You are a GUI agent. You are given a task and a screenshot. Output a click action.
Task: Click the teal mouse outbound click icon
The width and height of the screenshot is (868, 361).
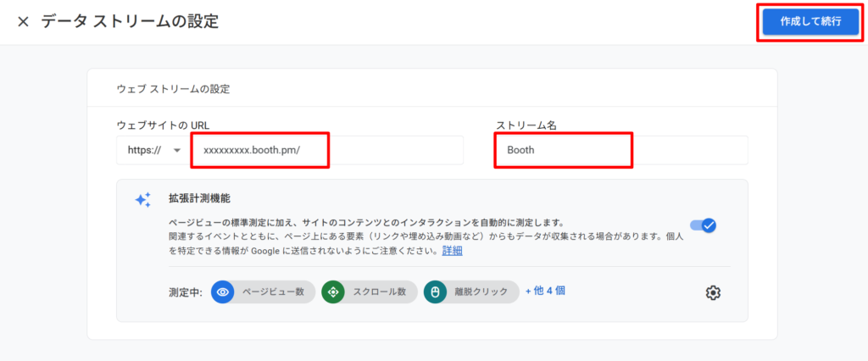tap(436, 292)
